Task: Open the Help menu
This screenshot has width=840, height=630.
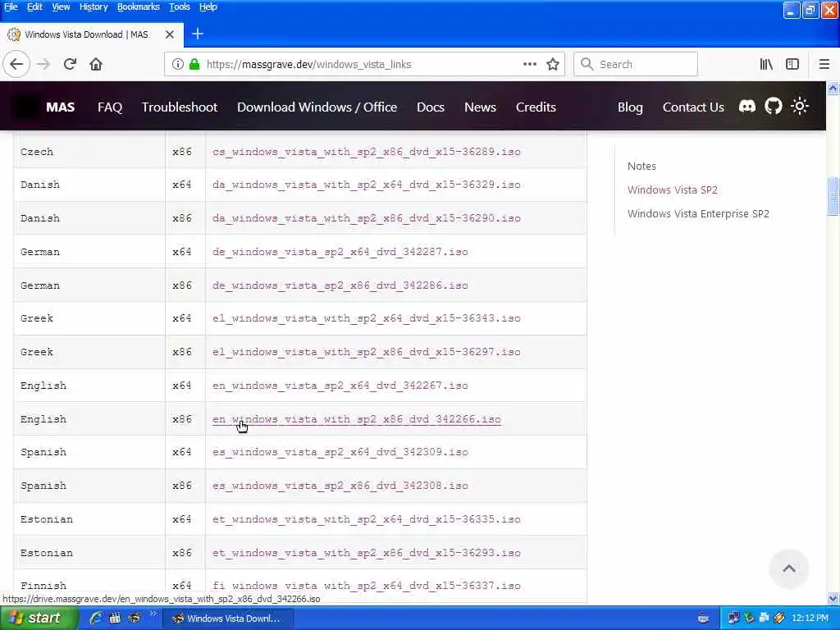Action: click(208, 7)
